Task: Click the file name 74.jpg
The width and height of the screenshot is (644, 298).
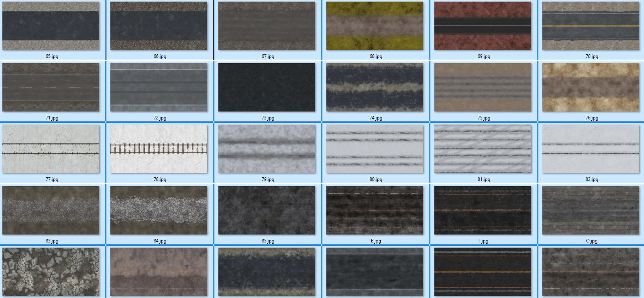Action: click(x=376, y=118)
